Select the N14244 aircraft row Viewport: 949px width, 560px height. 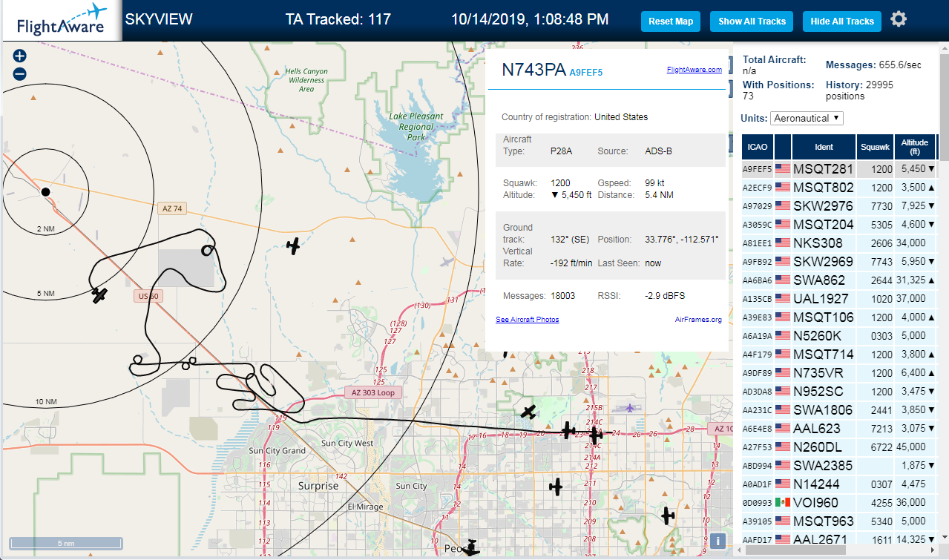(x=839, y=484)
